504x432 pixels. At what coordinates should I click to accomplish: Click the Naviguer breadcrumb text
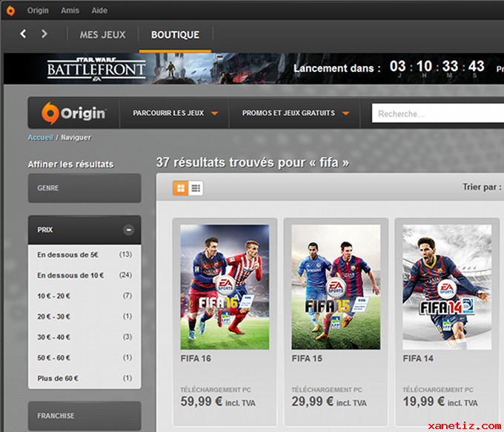(x=76, y=138)
